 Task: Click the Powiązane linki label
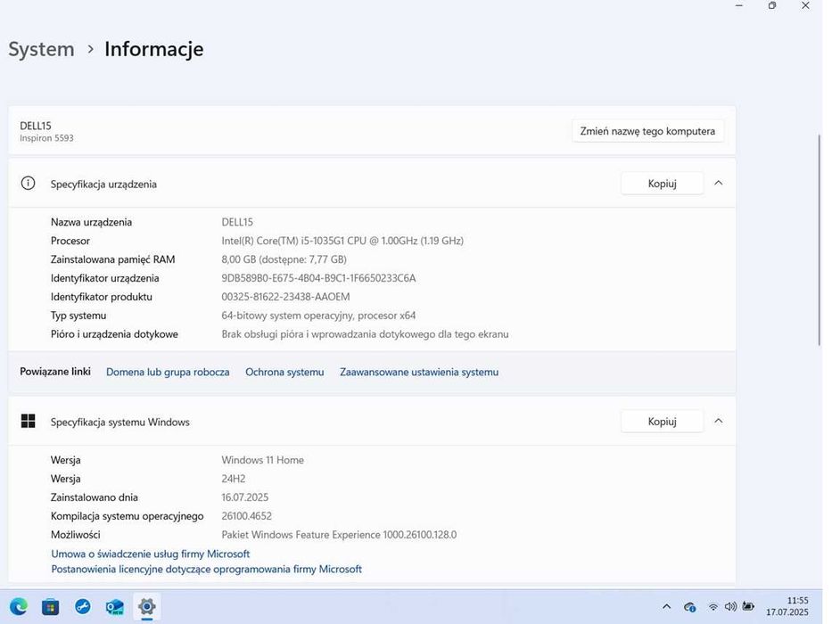tap(55, 371)
